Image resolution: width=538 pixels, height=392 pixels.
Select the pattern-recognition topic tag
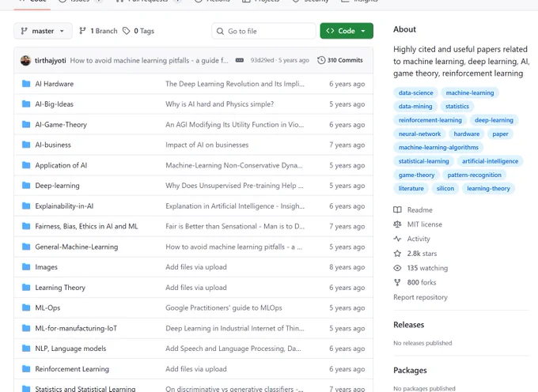[474, 175]
